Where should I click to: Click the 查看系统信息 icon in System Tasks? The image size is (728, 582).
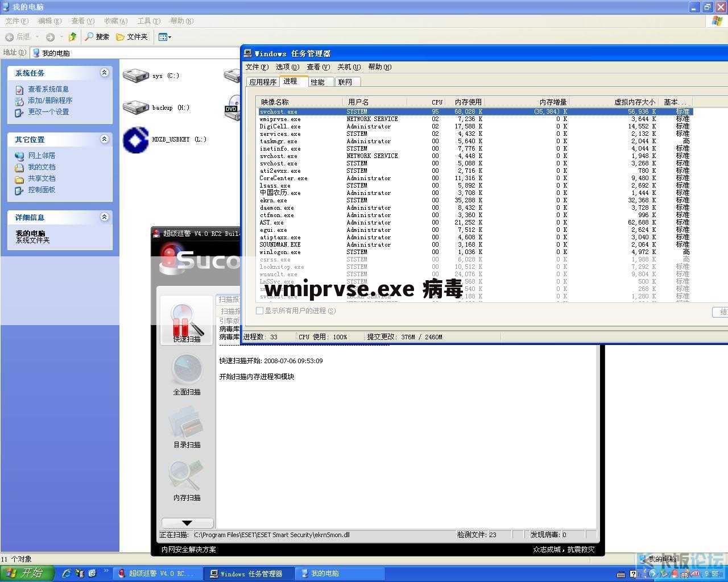pyautogui.click(x=19, y=89)
